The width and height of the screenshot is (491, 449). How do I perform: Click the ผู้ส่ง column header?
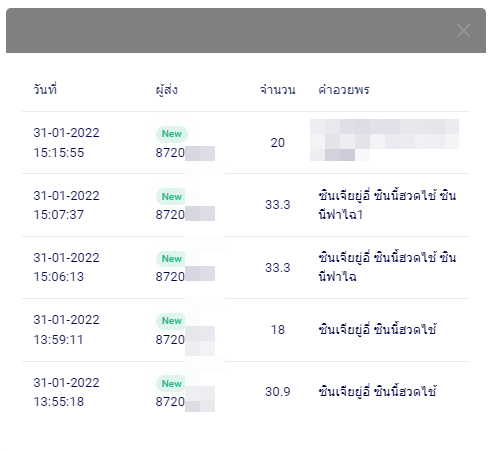(166, 90)
